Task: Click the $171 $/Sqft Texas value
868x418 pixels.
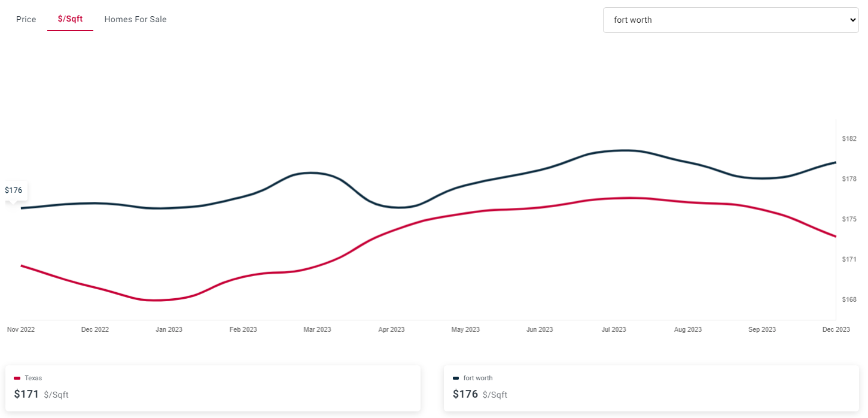Action: pyautogui.click(x=41, y=395)
